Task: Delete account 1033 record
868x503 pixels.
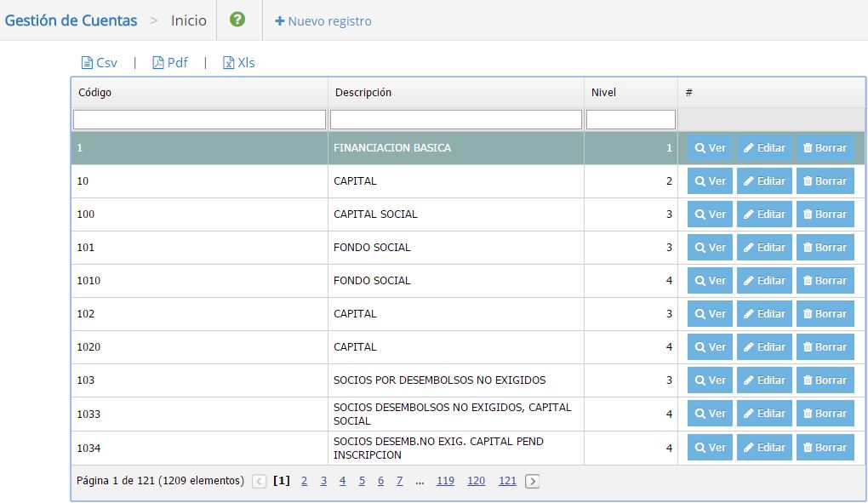Action: click(825, 414)
